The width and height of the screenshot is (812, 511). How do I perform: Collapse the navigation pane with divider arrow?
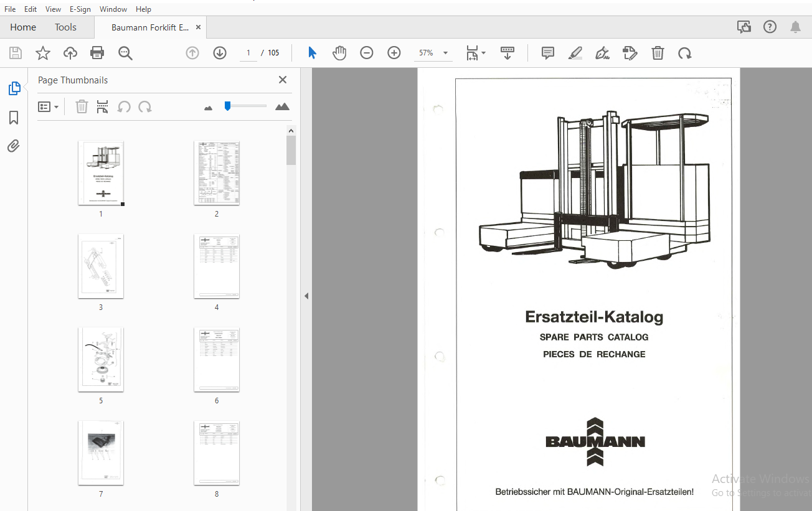pos(306,296)
